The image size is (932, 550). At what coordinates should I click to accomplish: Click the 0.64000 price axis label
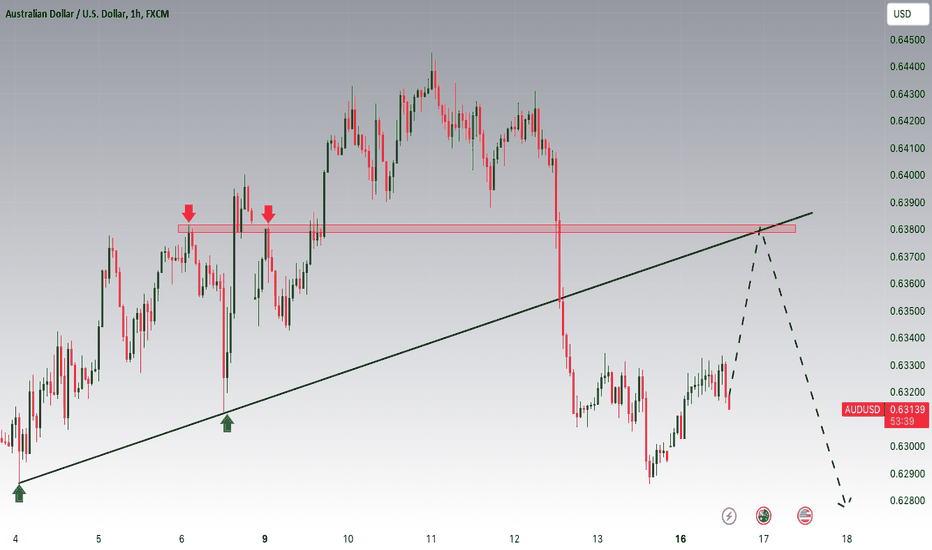pos(907,175)
